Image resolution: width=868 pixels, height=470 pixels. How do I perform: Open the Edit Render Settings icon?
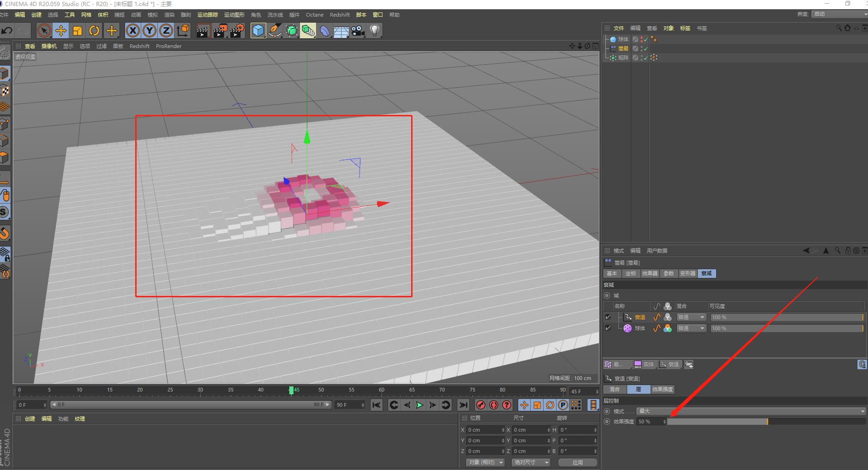pos(237,31)
